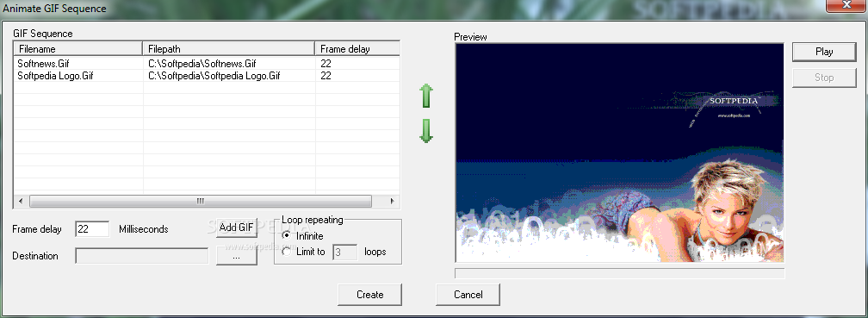The width and height of the screenshot is (868, 318).
Task: Click the disabled Stop preview button
Action: [824, 78]
